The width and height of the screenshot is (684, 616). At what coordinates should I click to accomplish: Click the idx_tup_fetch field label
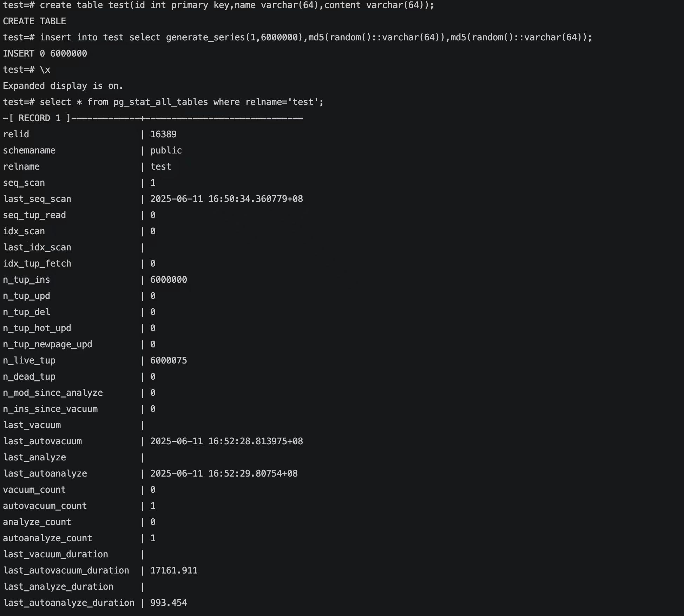(37, 263)
